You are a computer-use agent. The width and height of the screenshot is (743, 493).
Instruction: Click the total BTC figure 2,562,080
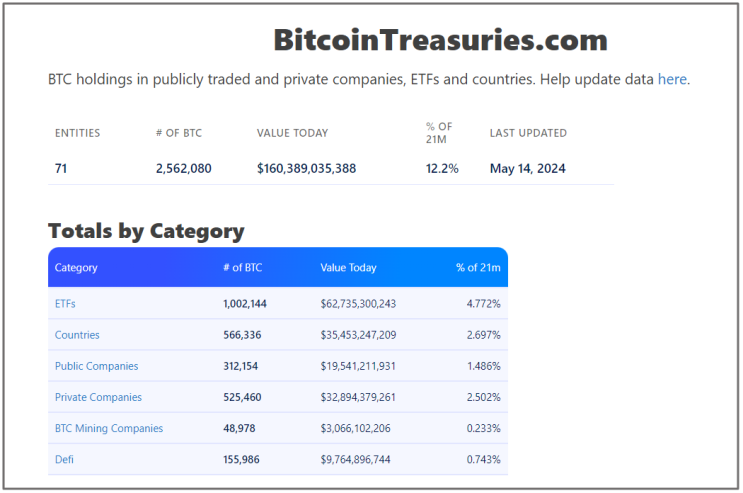coord(183,168)
